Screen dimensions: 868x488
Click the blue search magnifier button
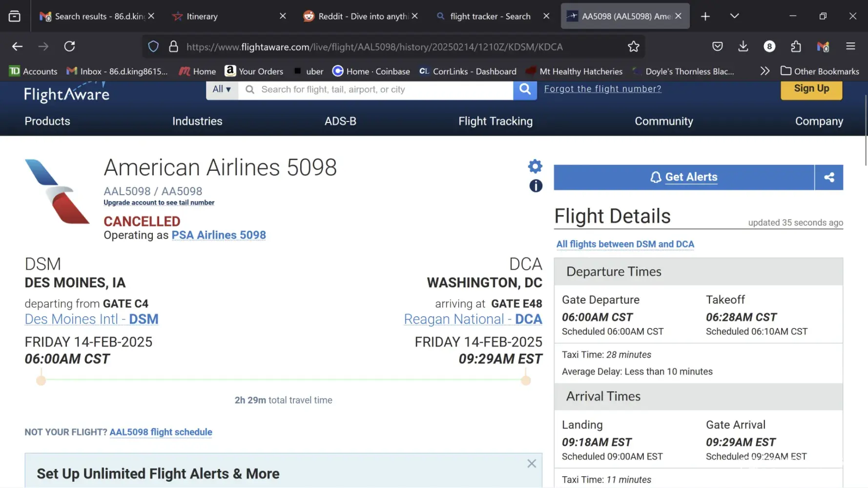click(x=525, y=89)
